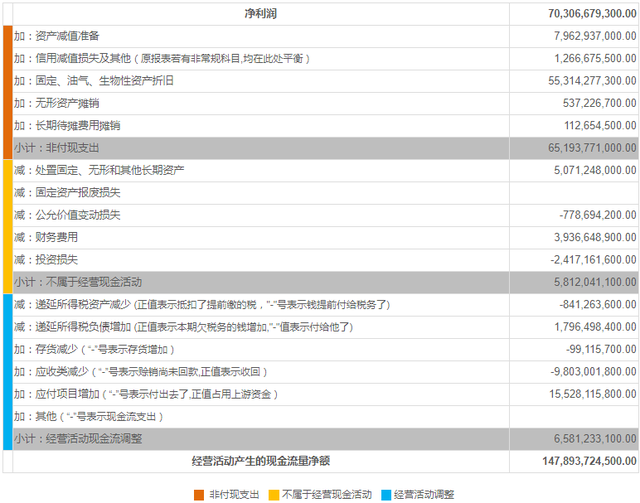640x503 pixels.
Task: Select the 非付现支出 legend label
Action: [234, 495]
